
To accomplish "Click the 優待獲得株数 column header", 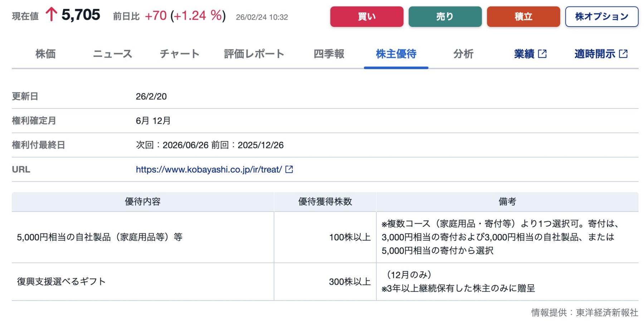I will (x=325, y=202).
